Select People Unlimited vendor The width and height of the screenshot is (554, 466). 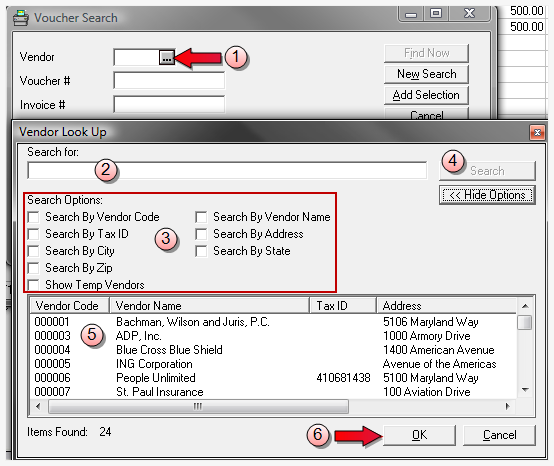point(273,378)
